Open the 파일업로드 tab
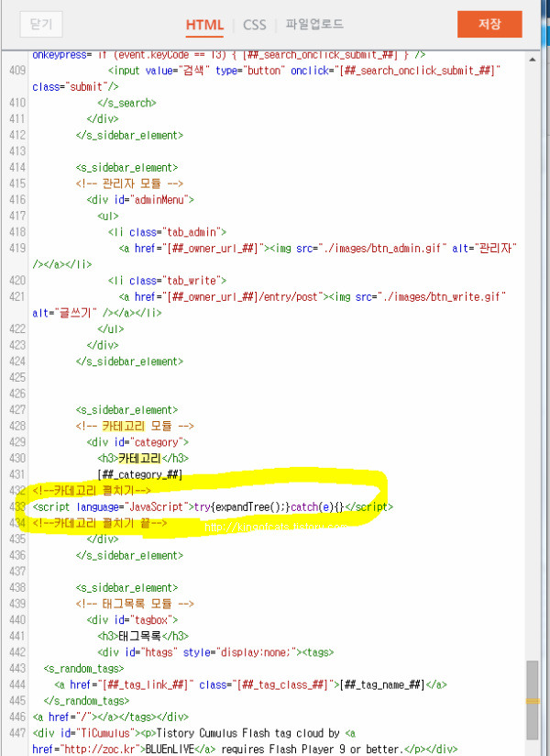550x756 pixels. [x=314, y=24]
